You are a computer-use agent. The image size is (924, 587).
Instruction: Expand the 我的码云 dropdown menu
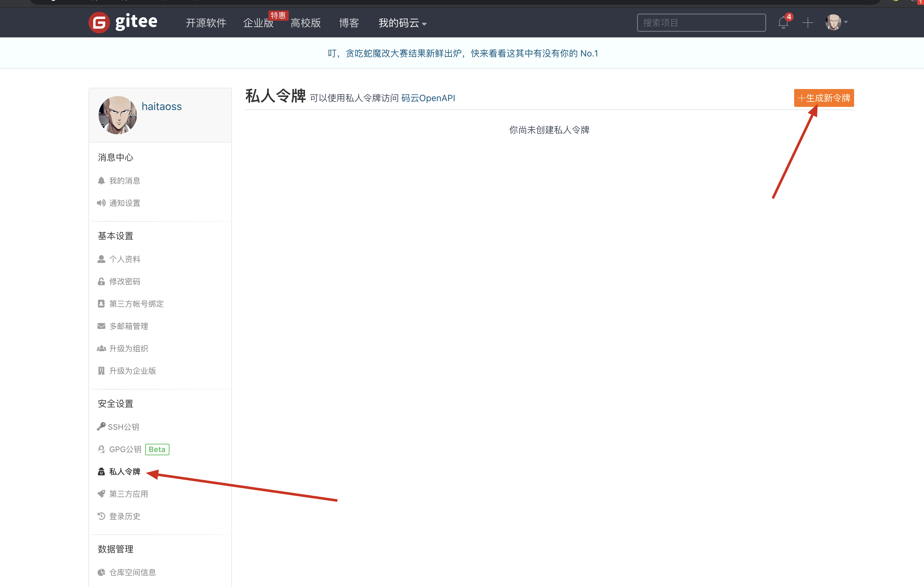click(402, 23)
